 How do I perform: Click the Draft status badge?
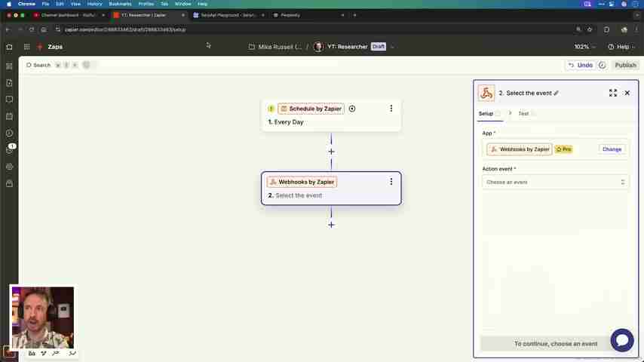click(379, 47)
